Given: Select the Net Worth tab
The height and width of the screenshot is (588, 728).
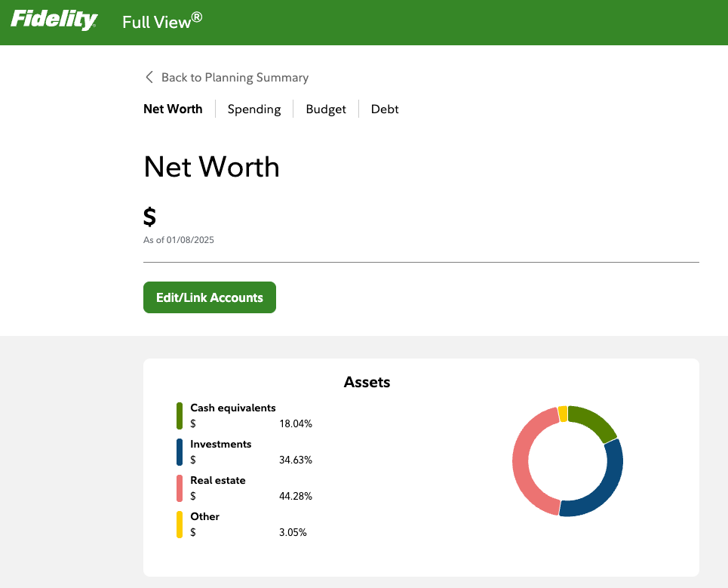Looking at the screenshot, I should pos(173,109).
